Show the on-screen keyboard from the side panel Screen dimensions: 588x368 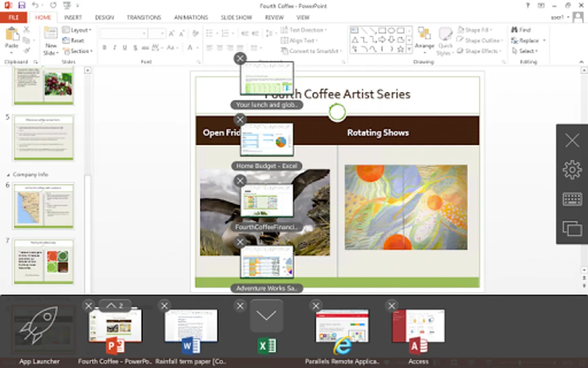(x=572, y=199)
